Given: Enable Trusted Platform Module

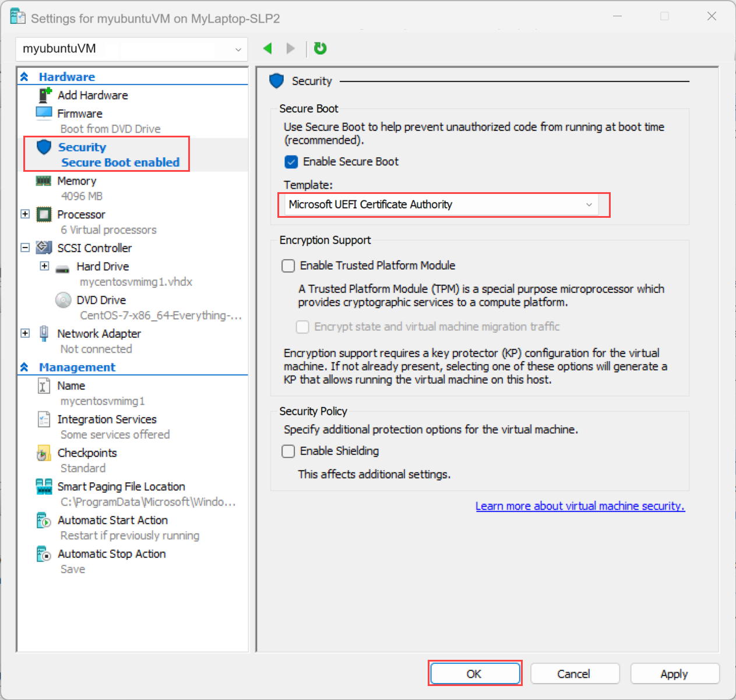Looking at the screenshot, I should (x=288, y=266).
